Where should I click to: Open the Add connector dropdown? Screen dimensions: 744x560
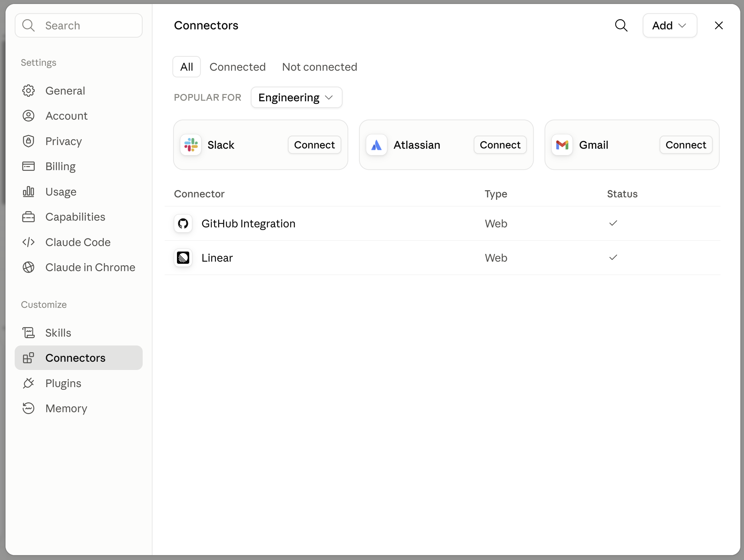coord(670,25)
